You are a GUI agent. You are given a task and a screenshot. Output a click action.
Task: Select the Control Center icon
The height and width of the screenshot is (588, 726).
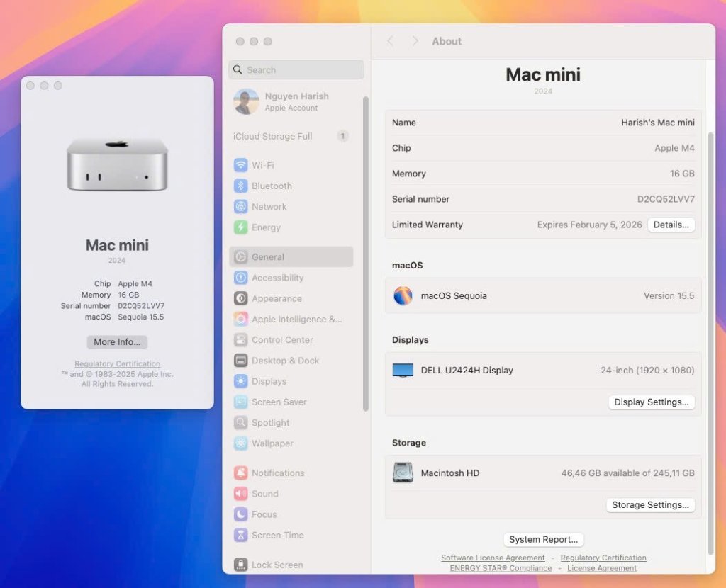pyautogui.click(x=241, y=340)
